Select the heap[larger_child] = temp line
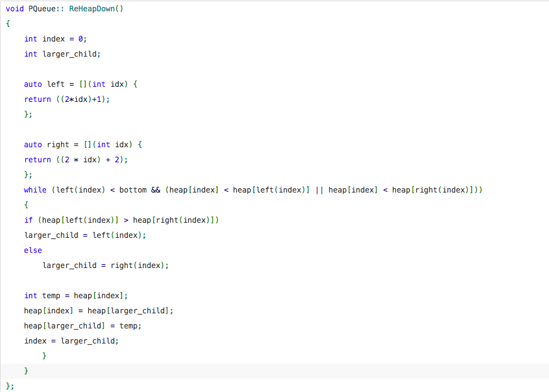This screenshot has height=392, width=549. 82,325
